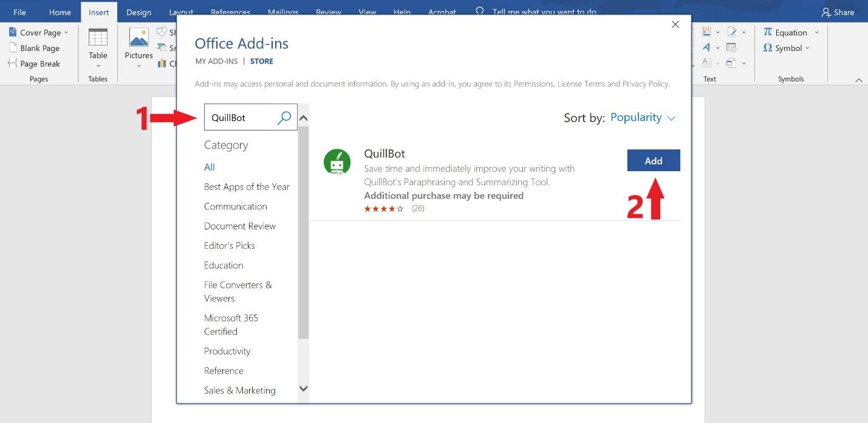Collapse the ribbon with the chevron
Viewport: 868px width, 423px height.
(x=858, y=80)
